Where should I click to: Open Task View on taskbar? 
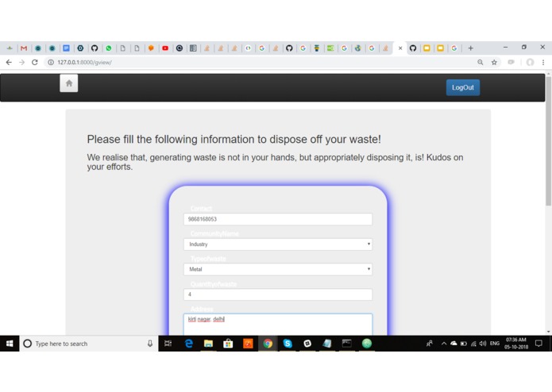168,344
